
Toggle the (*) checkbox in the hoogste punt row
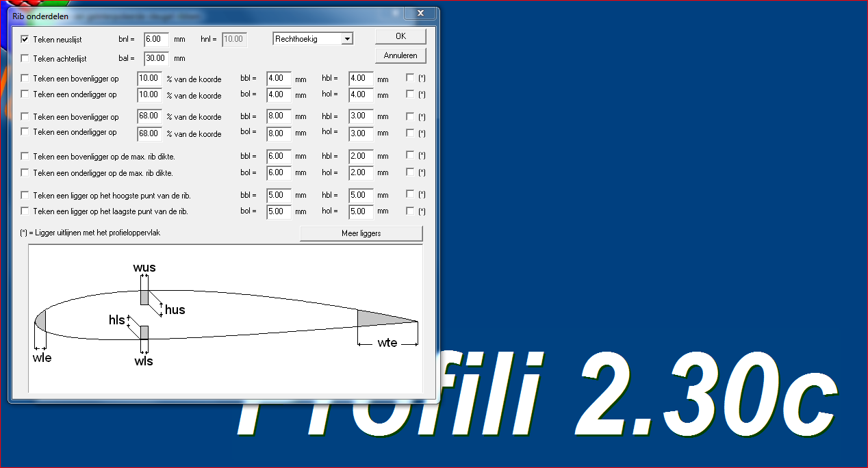[x=411, y=194]
